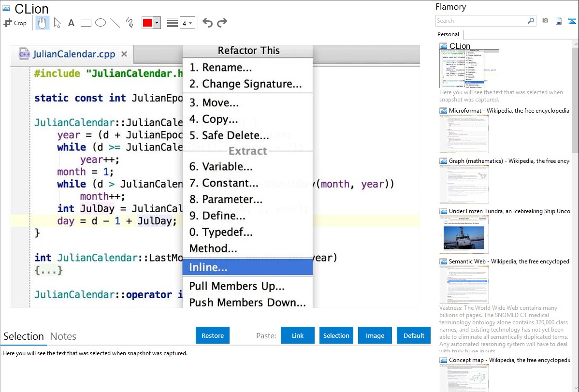Click the Under Frozen Tundra title
This screenshot has width=579, height=392.
click(509, 211)
